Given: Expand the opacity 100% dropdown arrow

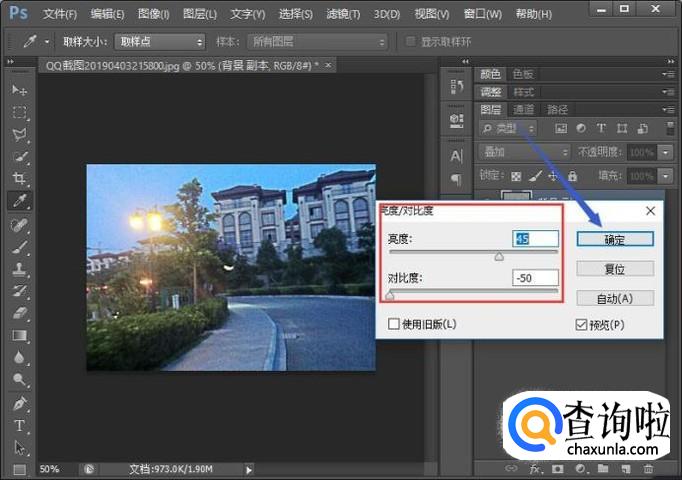Looking at the screenshot, I should tap(665, 152).
